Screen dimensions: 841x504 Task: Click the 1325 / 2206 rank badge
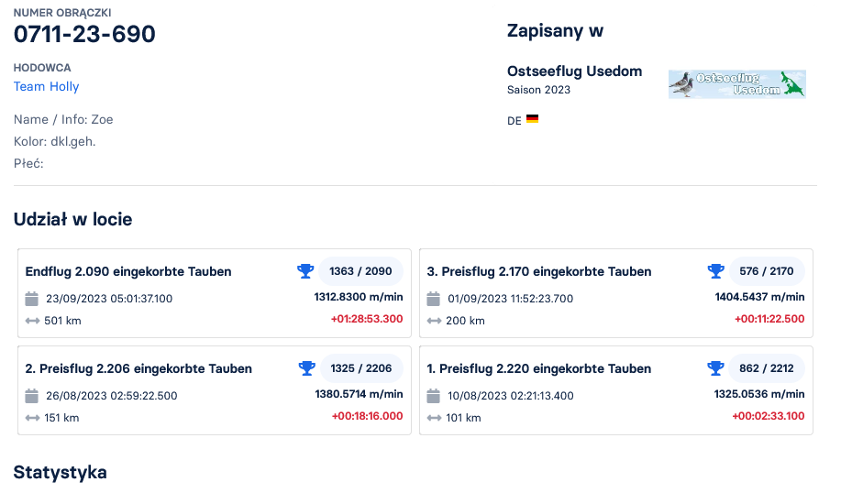pyautogui.click(x=360, y=368)
